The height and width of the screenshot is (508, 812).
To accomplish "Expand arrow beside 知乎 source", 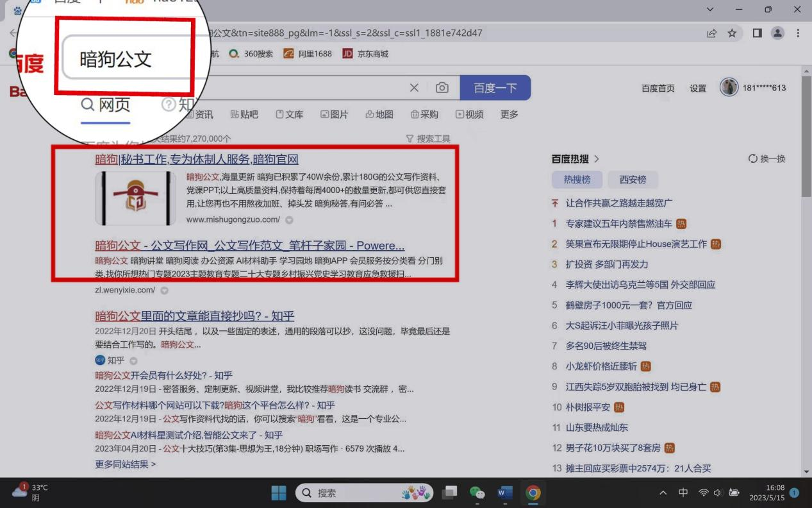I will tap(133, 361).
